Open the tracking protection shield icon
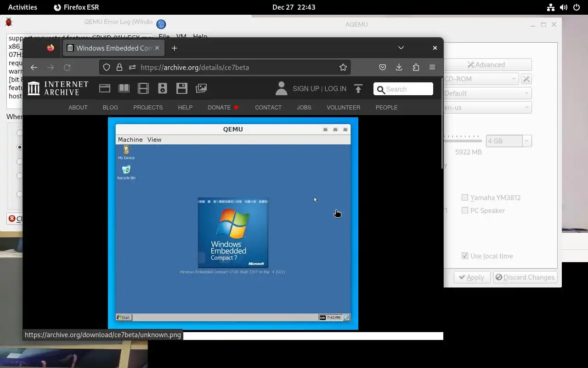 click(x=107, y=67)
